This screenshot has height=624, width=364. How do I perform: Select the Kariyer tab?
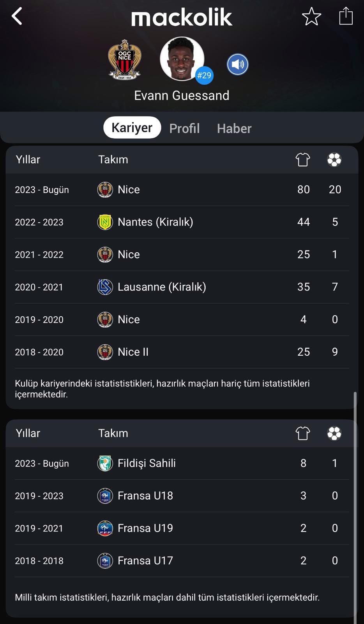132,128
